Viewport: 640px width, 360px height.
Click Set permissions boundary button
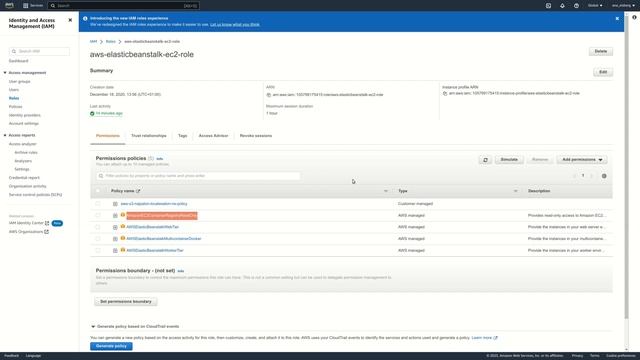[x=126, y=302]
